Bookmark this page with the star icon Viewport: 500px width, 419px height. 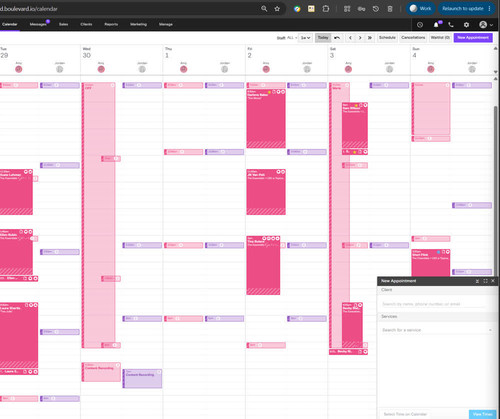277,9
